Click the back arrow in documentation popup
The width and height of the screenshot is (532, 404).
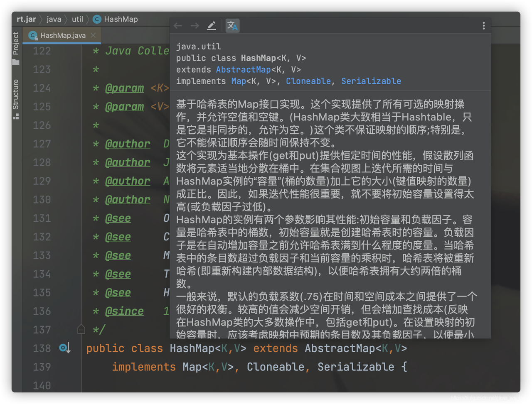pos(178,26)
